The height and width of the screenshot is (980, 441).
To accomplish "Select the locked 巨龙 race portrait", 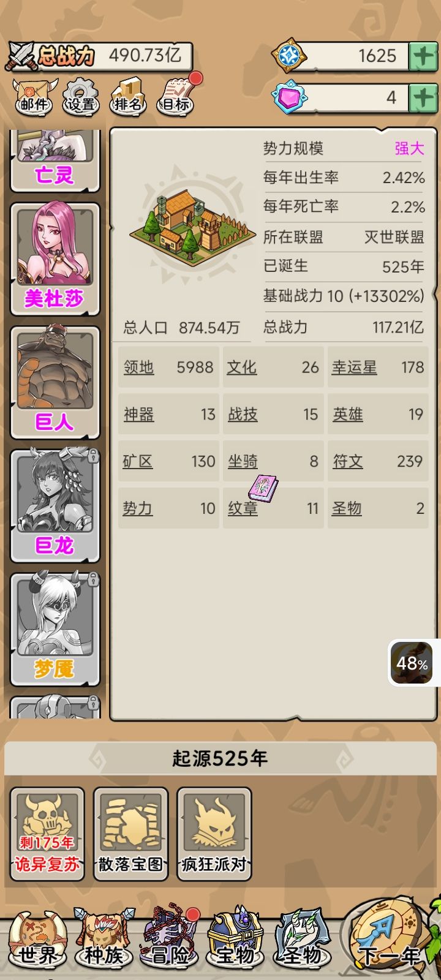I will [55, 505].
